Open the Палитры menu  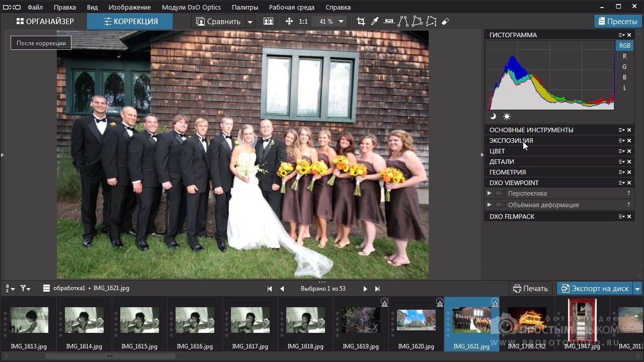(245, 7)
